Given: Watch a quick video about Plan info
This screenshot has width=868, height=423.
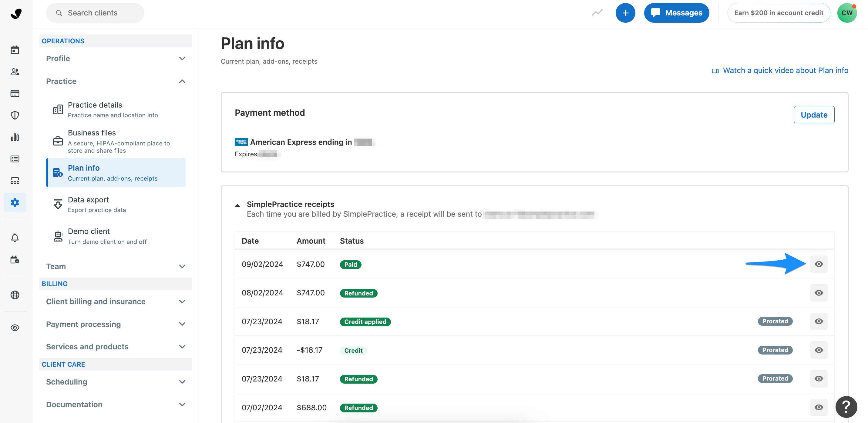Looking at the screenshot, I should pos(785,70).
